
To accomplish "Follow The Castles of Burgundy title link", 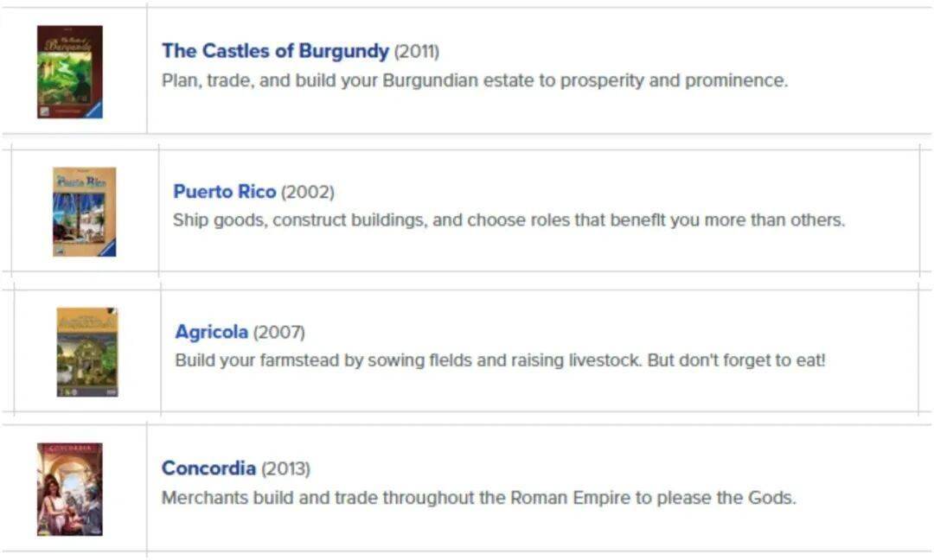I will point(275,51).
